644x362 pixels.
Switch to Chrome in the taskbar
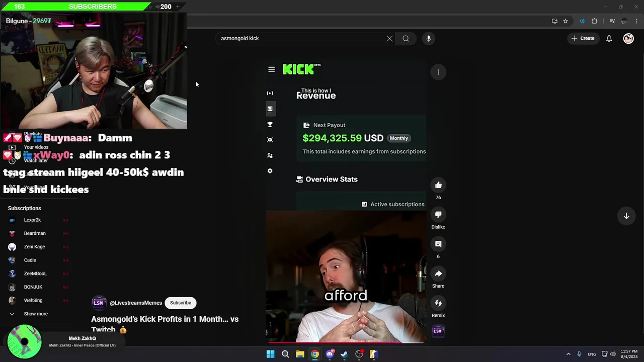pyautogui.click(x=314, y=354)
